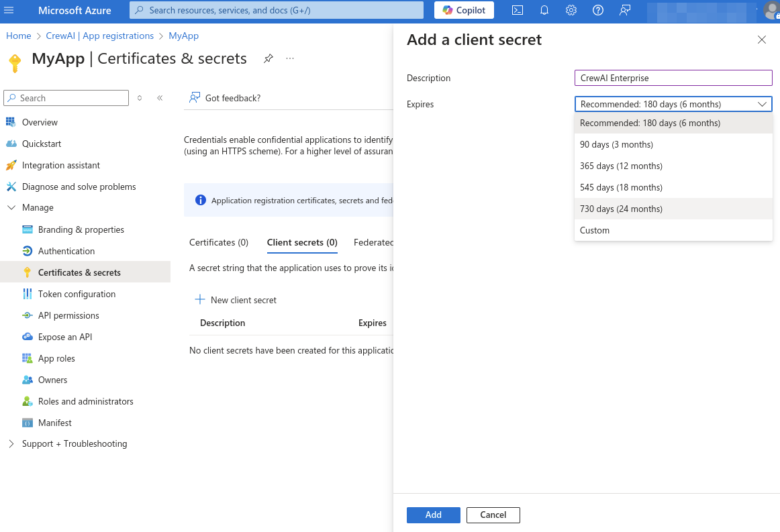The height and width of the screenshot is (532, 780).
Task: Open the notifications bell
Action: [x=544, y=10]
